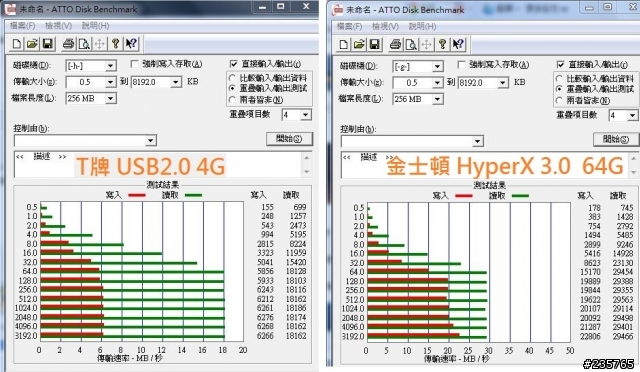Click red 寫入 legend swatch in right chart
Viewport: 640px width, 372px height.
click(x=463, y=196)
